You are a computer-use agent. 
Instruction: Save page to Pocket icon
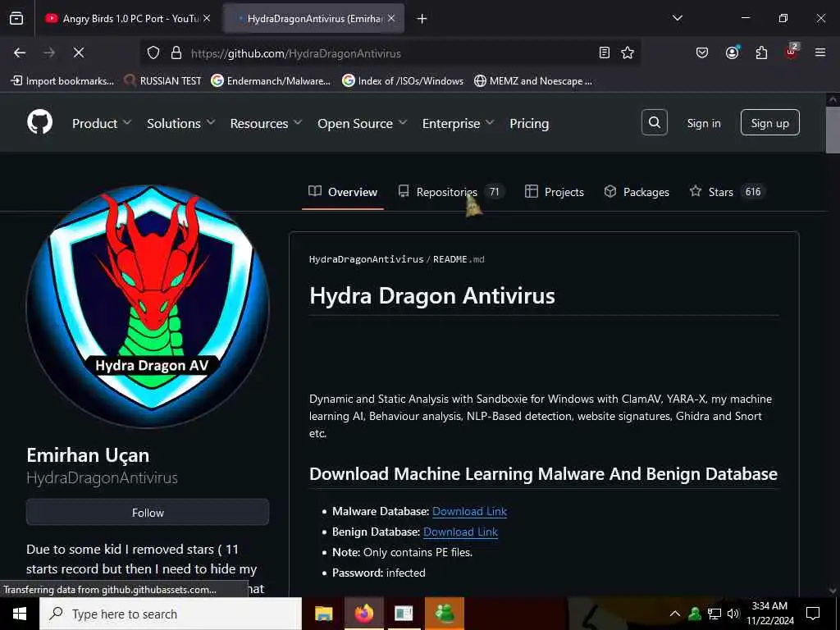[x=702, y=52]
